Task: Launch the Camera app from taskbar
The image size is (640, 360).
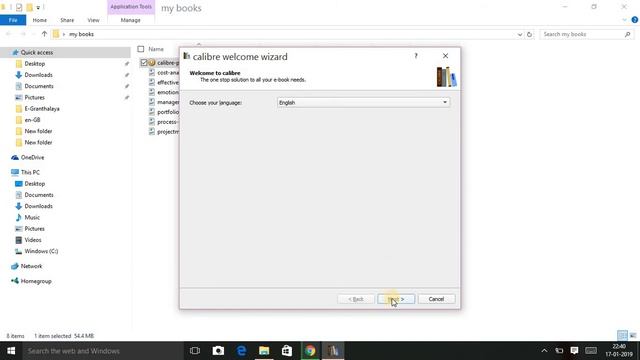Action: tap(218, 351)
